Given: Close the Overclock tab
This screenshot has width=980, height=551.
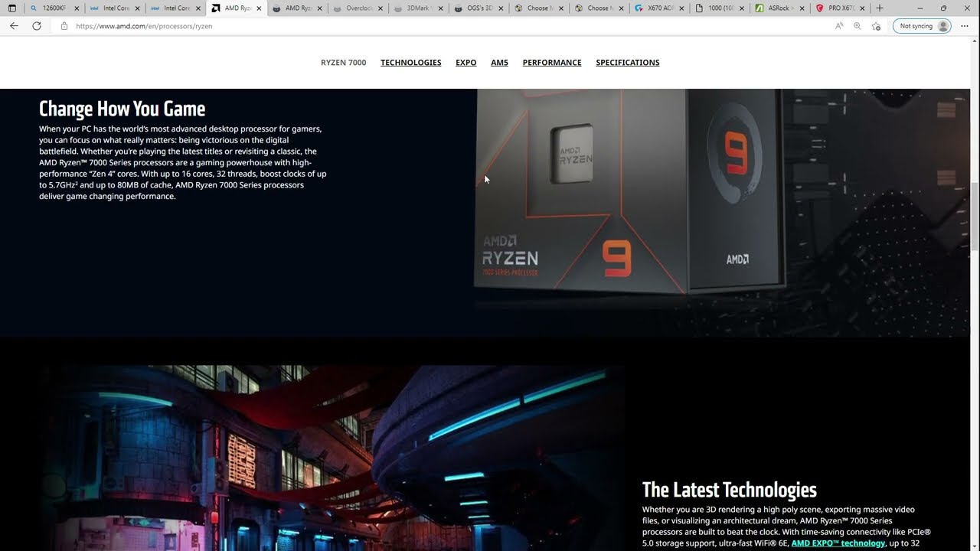Looking at the screenshot, I should [x=381, y=8].
